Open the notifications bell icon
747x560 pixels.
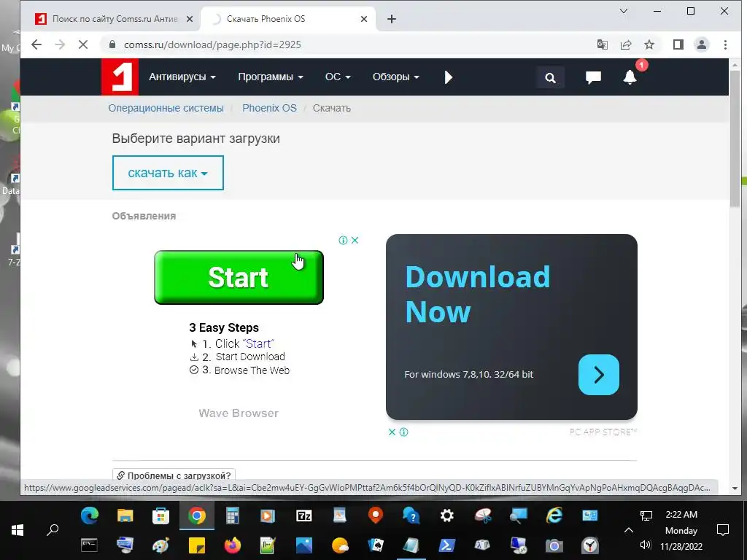pyautogui.click(x=630, y=77)
